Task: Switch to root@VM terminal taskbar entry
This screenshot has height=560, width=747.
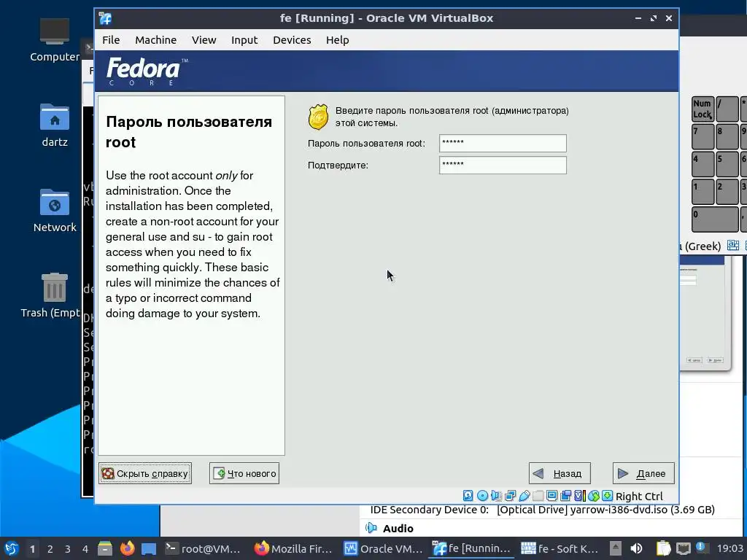Action: [204, 548]
